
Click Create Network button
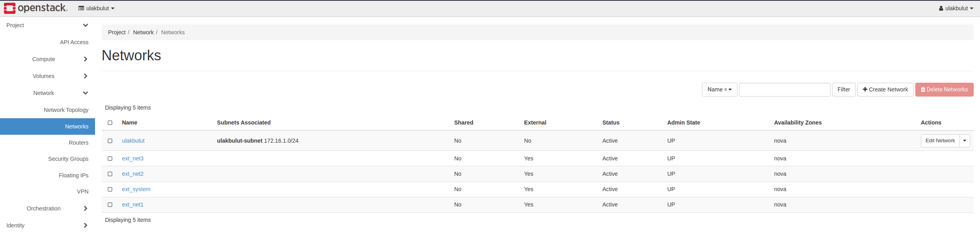pos(885,89)
